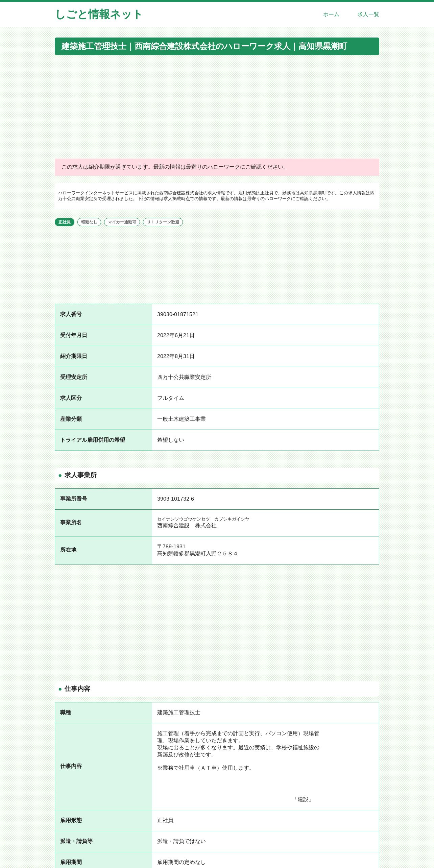Click the 職種 row label

click(x=66, y=713)
